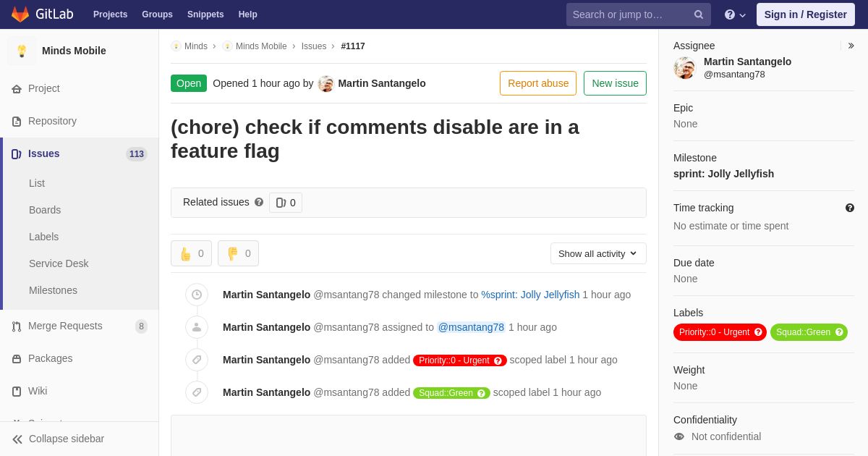Click the Merge Requests count badge 8

(x=141, y=326)
